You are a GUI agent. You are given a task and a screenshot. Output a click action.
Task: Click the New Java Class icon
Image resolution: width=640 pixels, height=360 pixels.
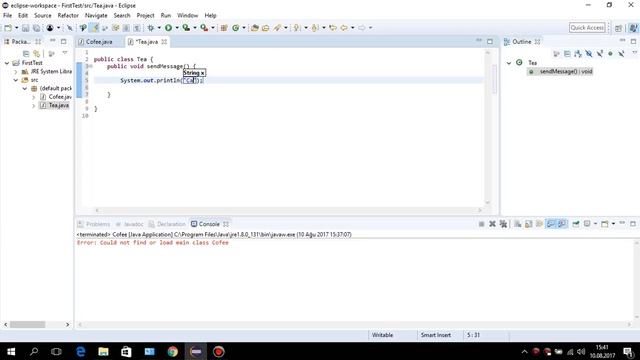pyautogui.click(x=236, y=28)
